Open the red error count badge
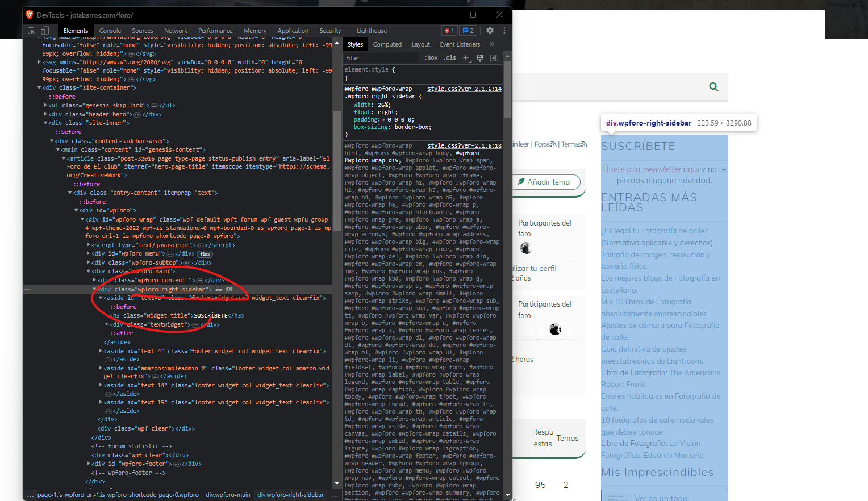 [449, 31]
